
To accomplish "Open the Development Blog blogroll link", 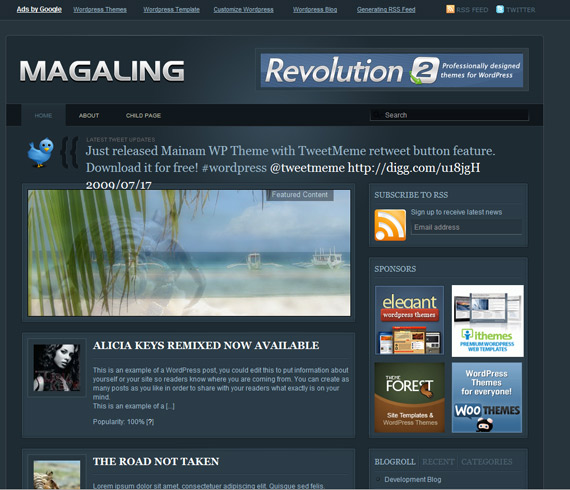I will (x=413, y=479).
